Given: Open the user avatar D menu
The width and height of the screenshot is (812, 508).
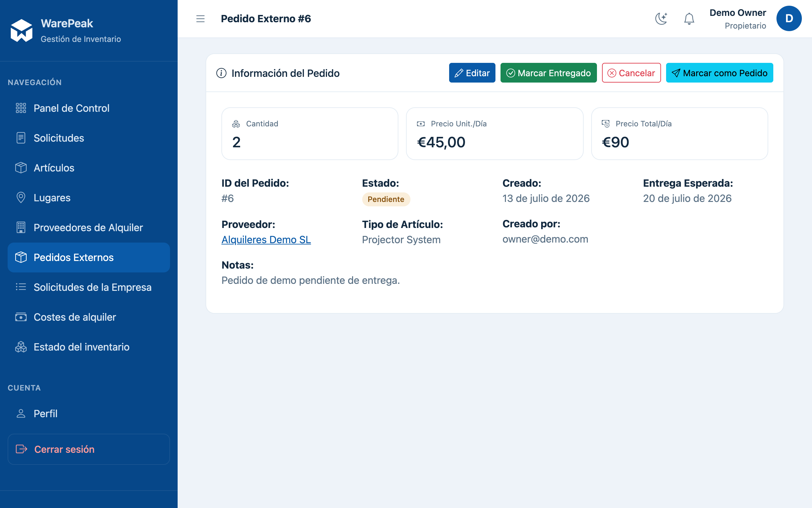Looking at the screenshot, I should 789,18.
